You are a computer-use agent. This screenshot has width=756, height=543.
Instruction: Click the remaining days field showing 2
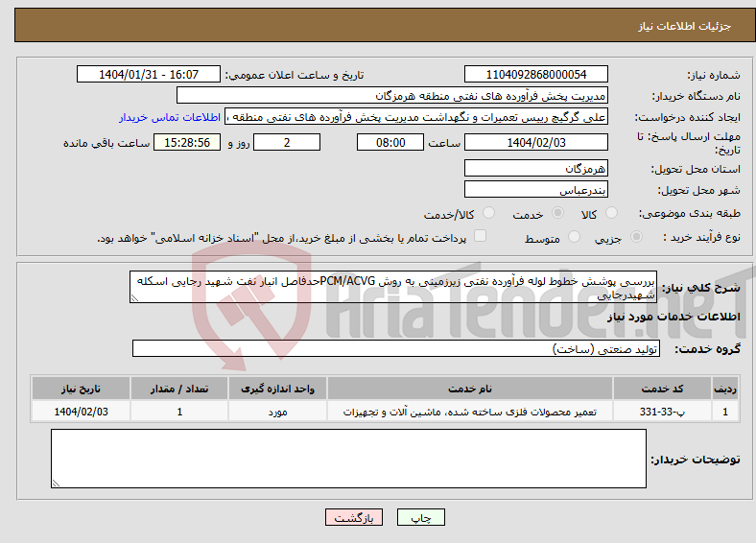pos(287,142)
